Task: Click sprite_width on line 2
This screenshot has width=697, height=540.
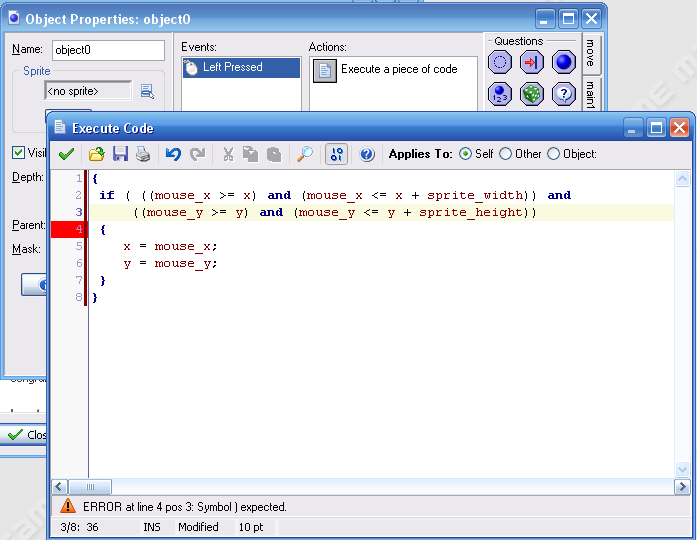Action: 474,195
